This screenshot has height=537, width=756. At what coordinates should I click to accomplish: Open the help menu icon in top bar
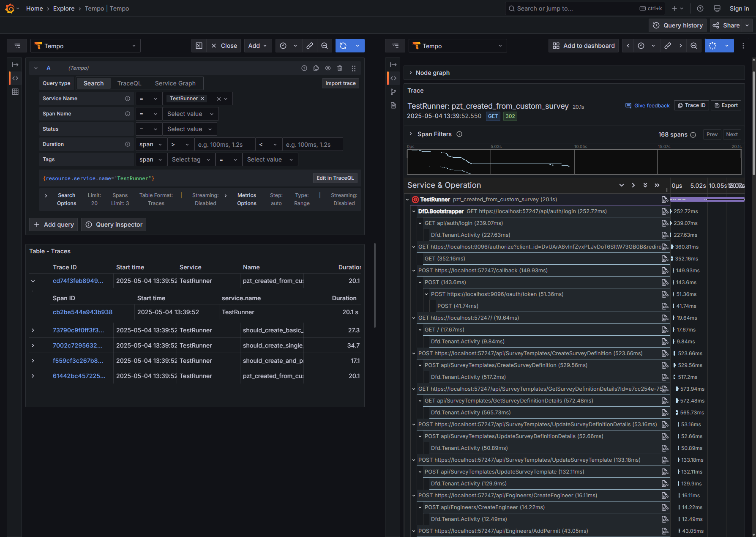700,8
